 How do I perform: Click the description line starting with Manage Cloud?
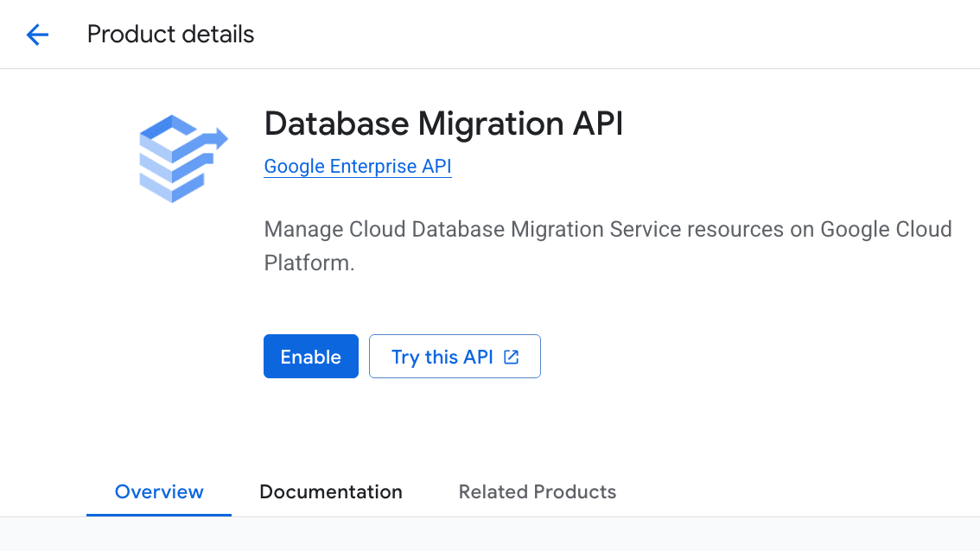(608, 230)
